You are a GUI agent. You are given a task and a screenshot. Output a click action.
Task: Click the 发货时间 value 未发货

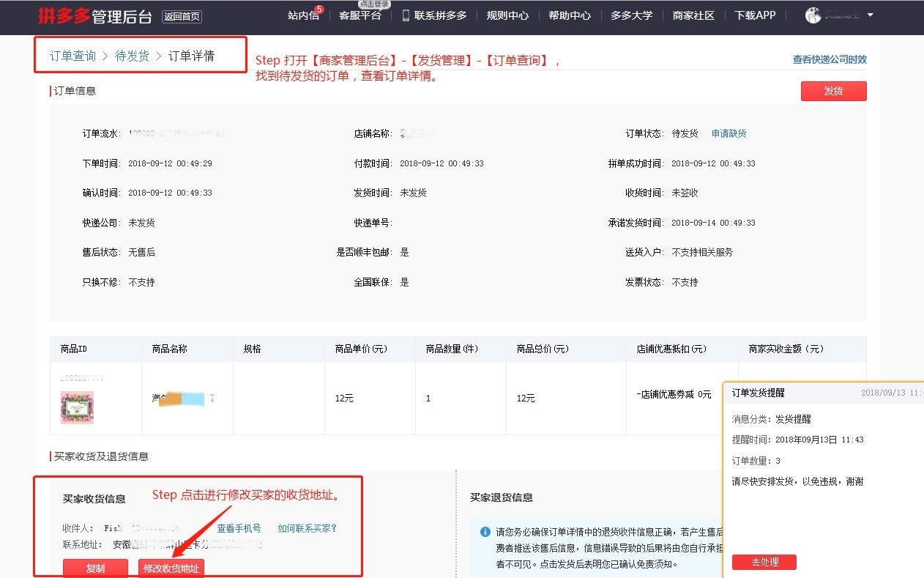pos(414,193)
